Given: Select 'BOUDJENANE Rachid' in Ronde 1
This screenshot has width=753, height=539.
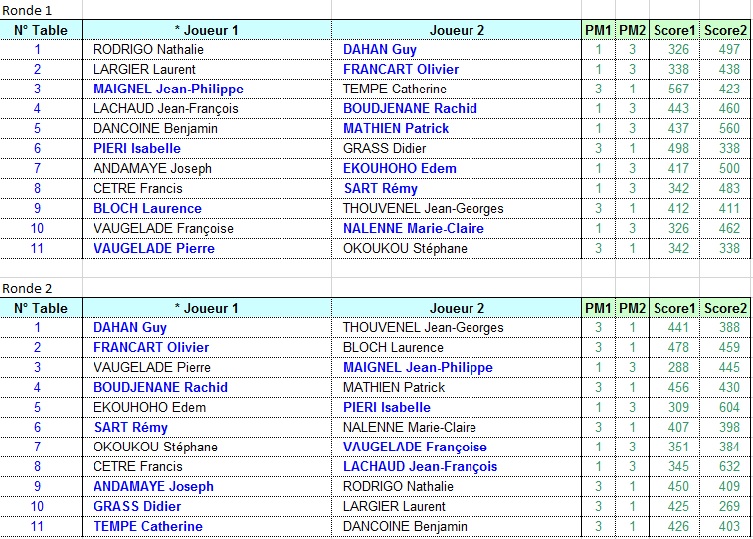Looking at the screenshot, I should pos(410,109).
